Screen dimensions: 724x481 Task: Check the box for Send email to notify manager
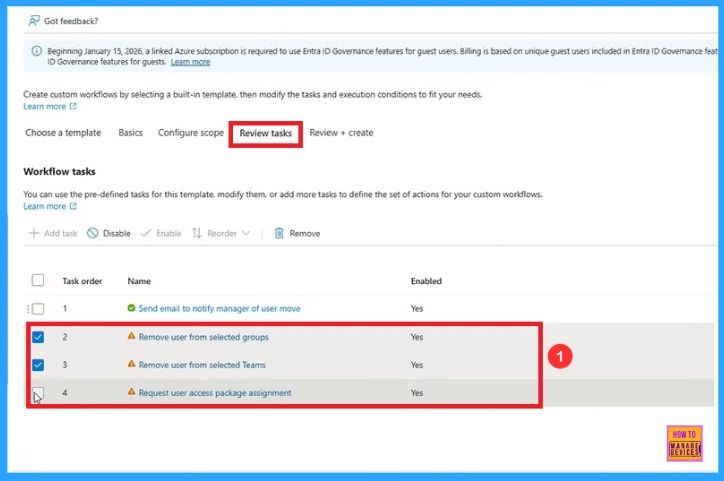pyautogui.click(x=38, y=308)
